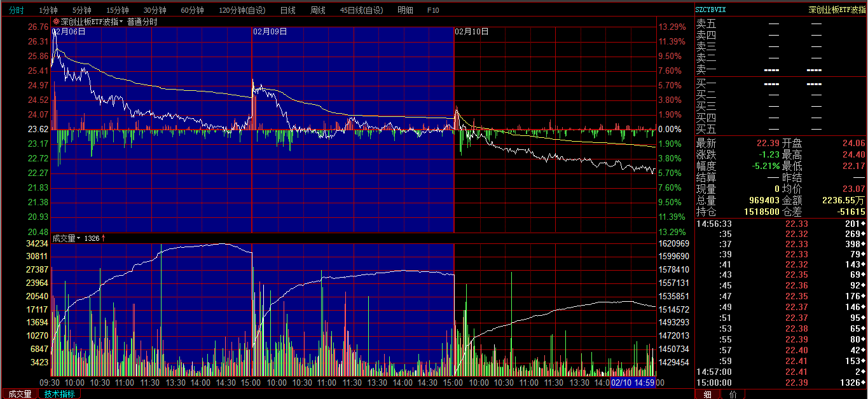Switch to the 技术指标 bottom tab
This screenshot has height=399, width=868.
point(59,394)
